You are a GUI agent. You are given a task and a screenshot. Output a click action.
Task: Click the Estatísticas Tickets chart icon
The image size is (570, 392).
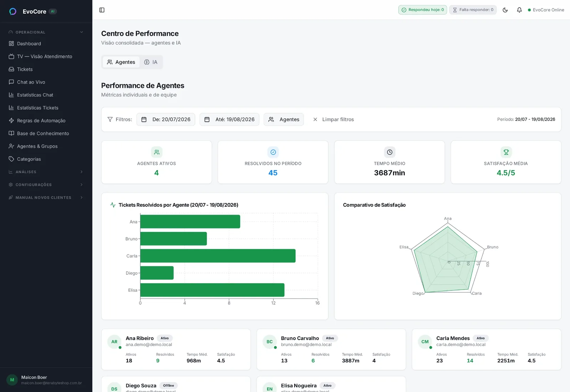(x=11, y=108)
